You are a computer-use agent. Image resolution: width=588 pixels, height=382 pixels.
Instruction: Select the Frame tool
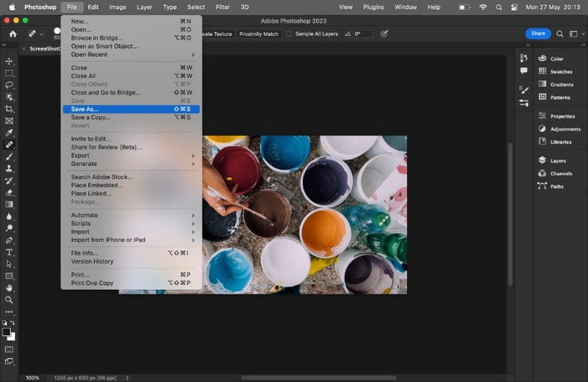coord(9,120)
